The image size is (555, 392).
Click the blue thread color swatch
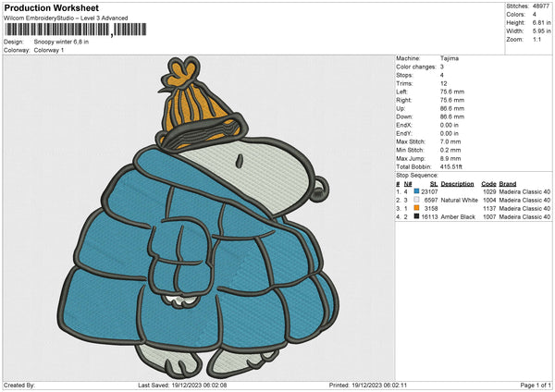pos(416,191)
